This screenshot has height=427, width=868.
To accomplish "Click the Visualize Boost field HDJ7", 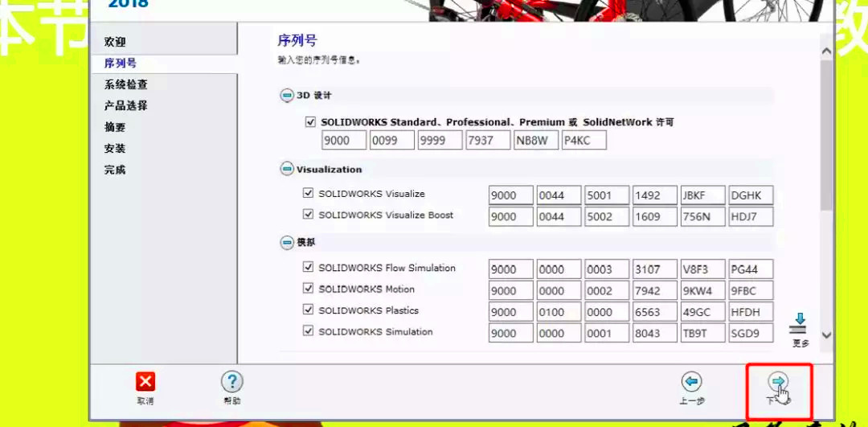I will click(x=751, y=216).
